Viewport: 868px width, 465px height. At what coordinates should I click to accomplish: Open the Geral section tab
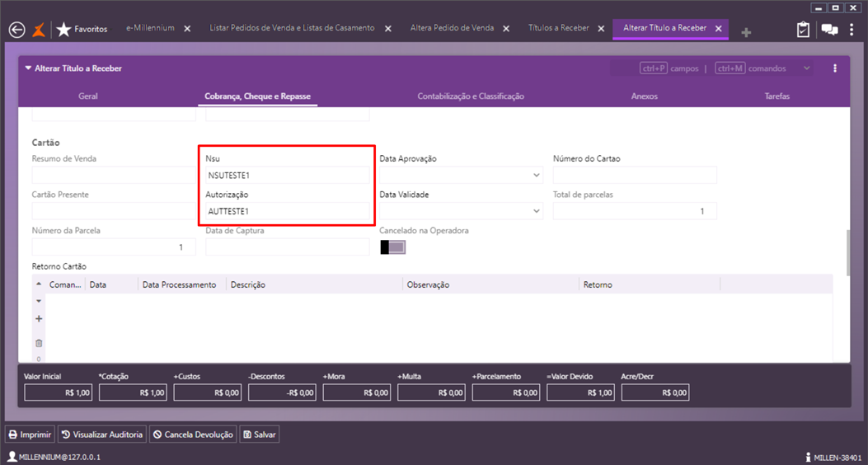[x=88, y=96]
